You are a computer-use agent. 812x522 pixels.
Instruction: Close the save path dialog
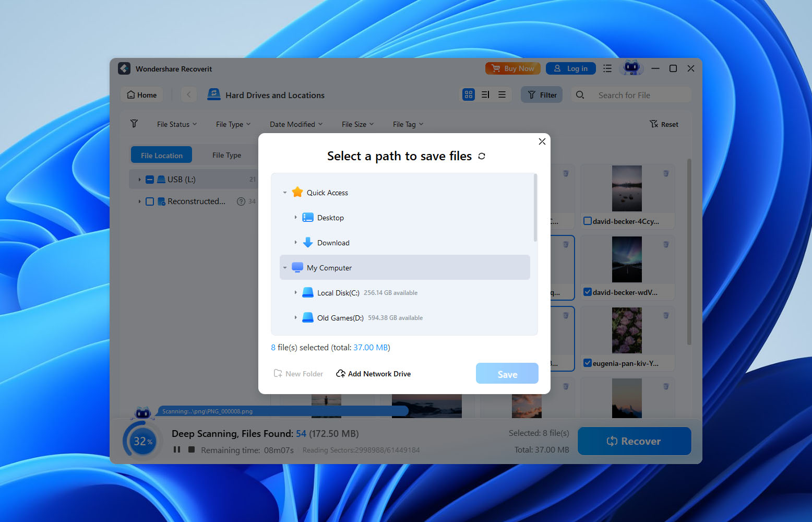[542, 141]
